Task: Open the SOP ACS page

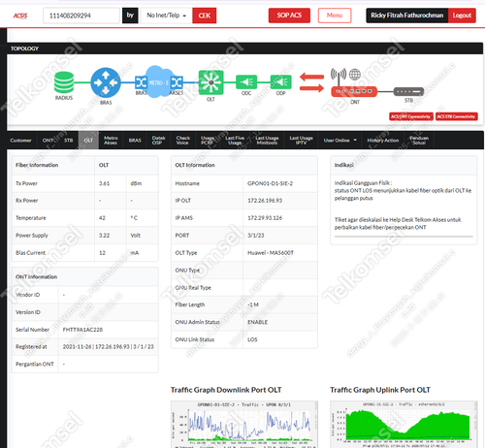Action: click(x=289, y=16)
